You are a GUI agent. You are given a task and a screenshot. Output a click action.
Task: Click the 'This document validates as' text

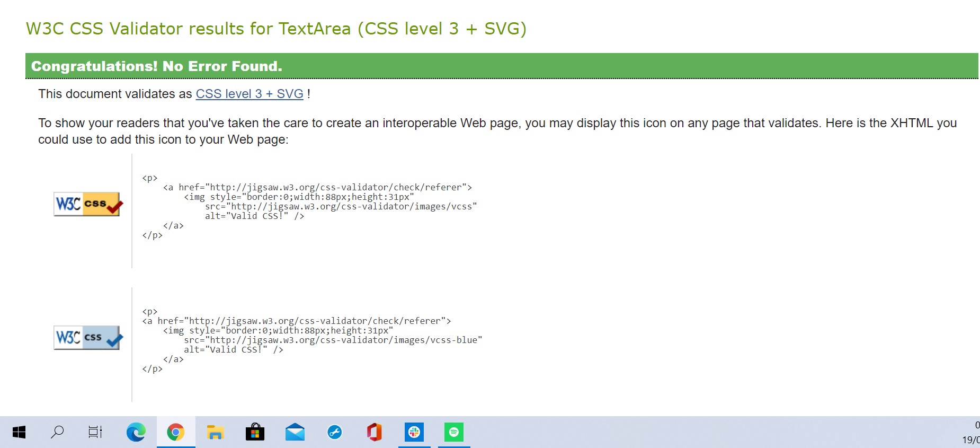(115, 94)
